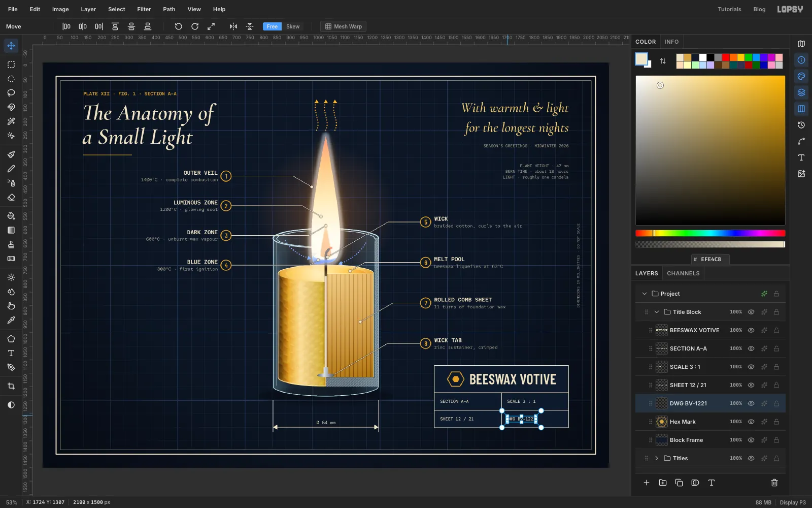Click the 53% zoom level in status bar
The height and width of the screenshot is (508, 812).
click(x=12, y=502)
